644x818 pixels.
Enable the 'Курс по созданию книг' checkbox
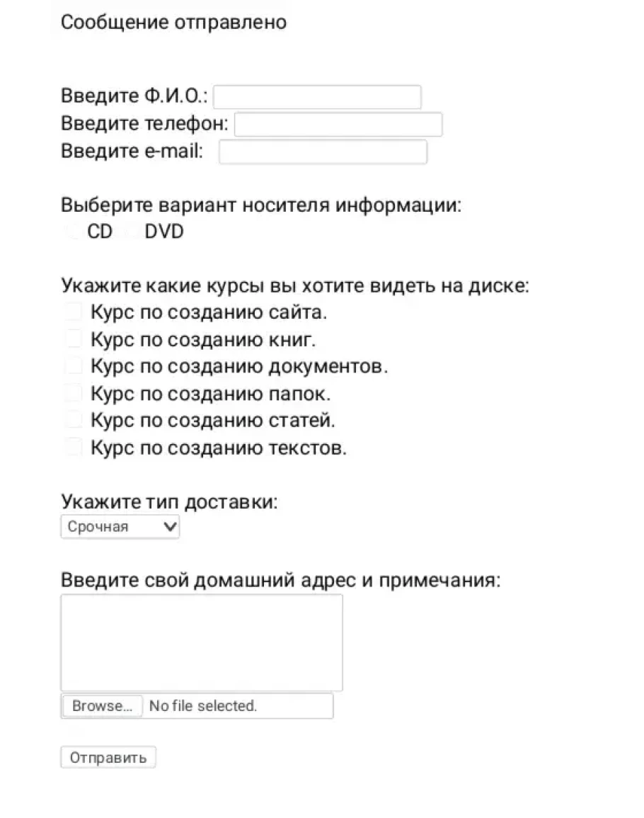(x=74, y=339)
